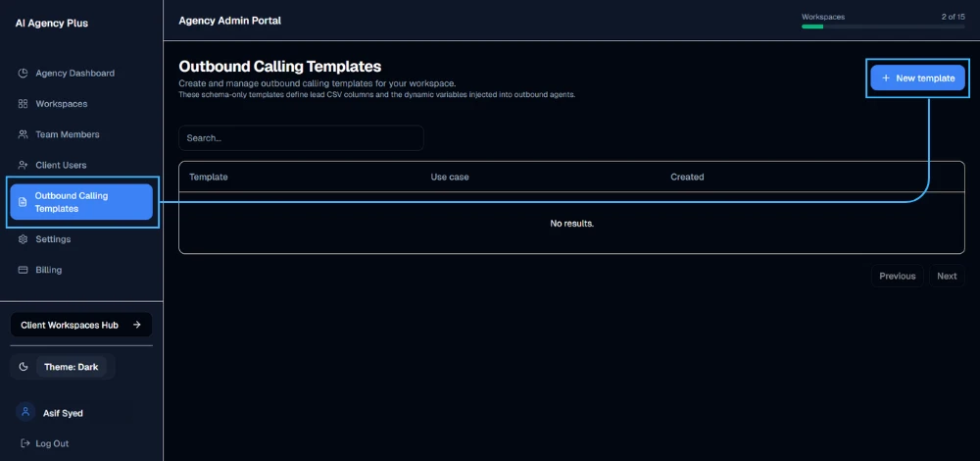Screen dimensions: 980x461
Task: Go to the Previous results page
Action: pyautogui.click(x=898, y=276)
